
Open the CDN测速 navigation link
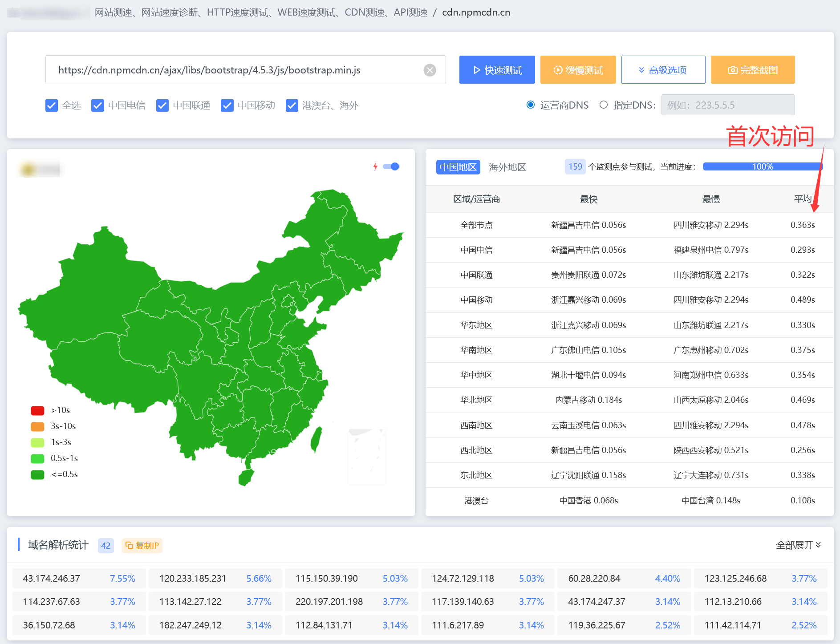pos(365,12)
